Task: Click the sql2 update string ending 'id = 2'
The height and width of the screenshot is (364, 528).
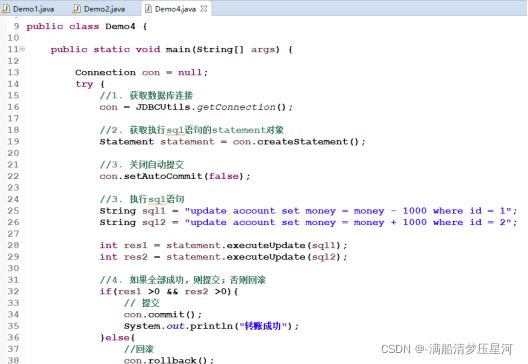Action: click(x=348, y=222)
